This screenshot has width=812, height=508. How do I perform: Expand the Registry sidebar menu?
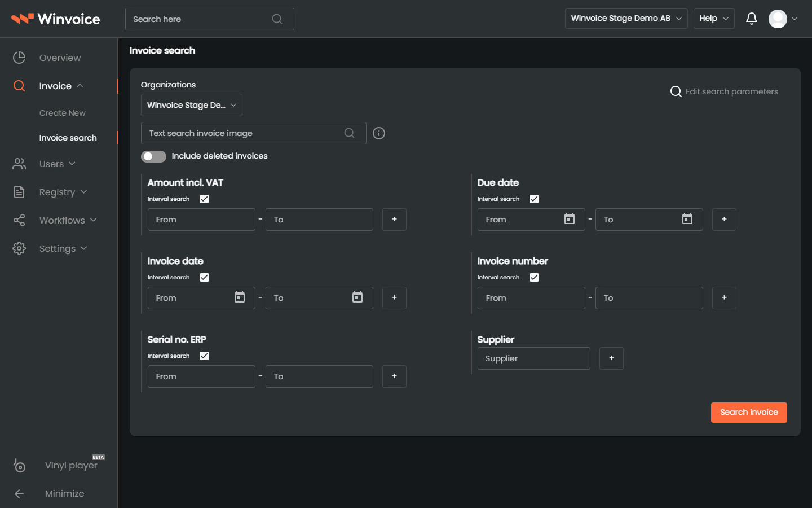tap(83, 192)
